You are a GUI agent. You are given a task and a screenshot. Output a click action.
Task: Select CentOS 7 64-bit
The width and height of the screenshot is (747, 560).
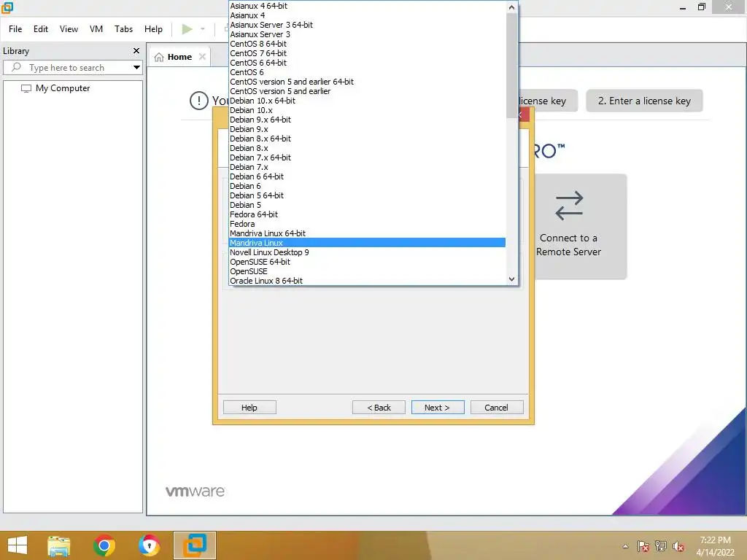[x=367, y=53]
